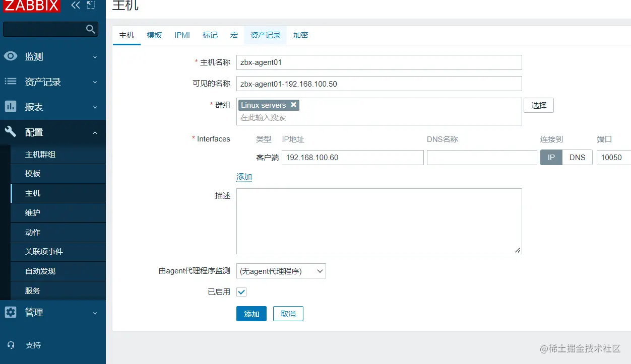Switch to the 主机 tab
Viewport: 631px width, 364px height.
(127, 35)
